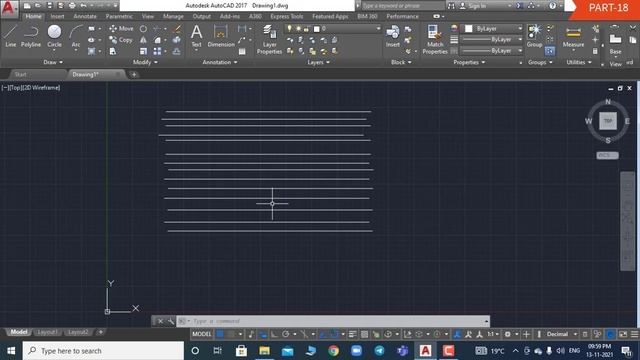640x360 pixels.
Task: Select the Line drawing tool
Action: coord(11,36)
